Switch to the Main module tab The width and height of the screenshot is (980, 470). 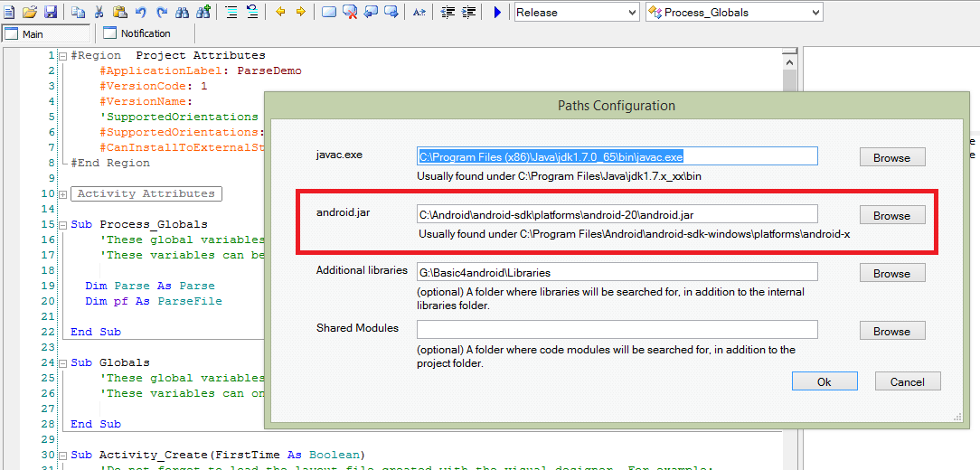pos(46,33)
